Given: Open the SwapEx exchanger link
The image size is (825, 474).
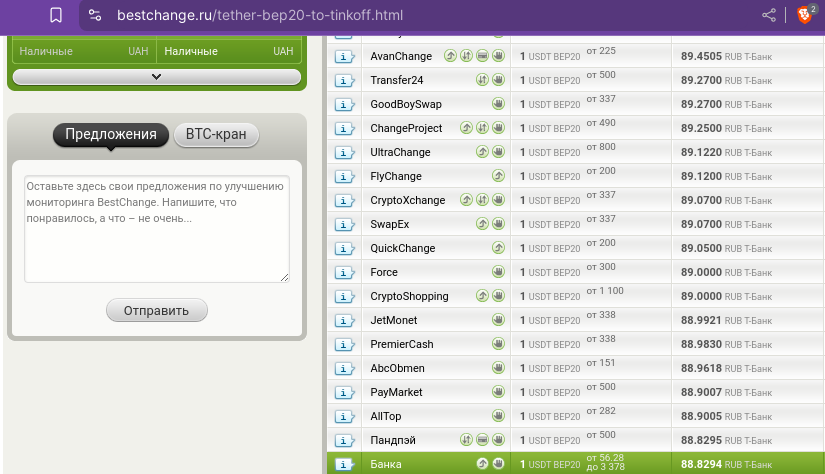Looking at the screenshot, I should pyautogui.click(x=390, y=225).
